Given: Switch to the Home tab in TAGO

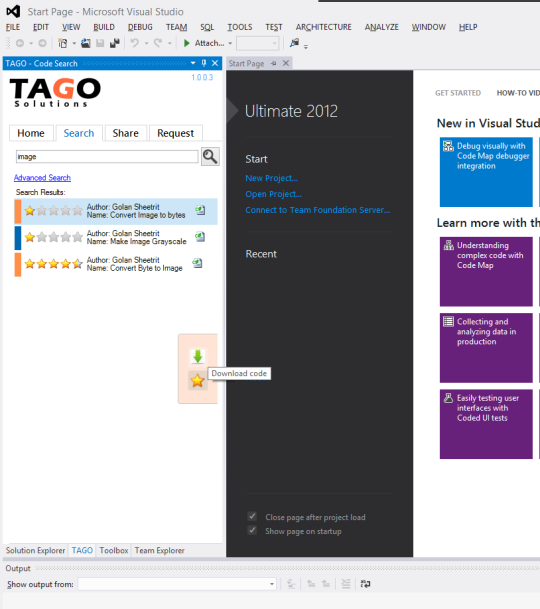Looking at the screenshot, I should click(x=31, y=133).
